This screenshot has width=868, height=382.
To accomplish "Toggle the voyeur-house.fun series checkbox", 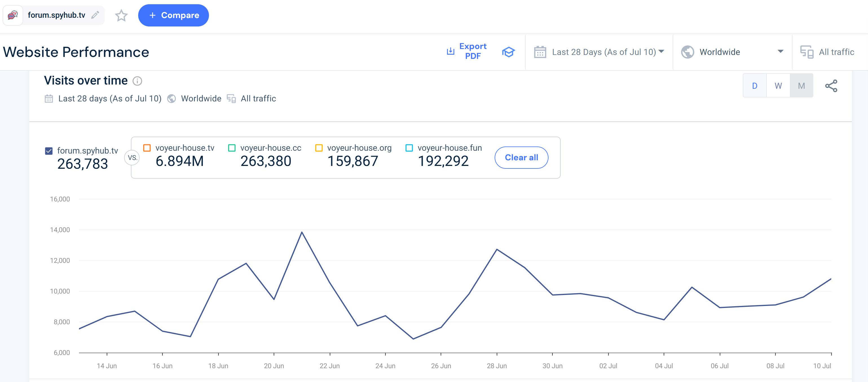I will tap(409, 148).
